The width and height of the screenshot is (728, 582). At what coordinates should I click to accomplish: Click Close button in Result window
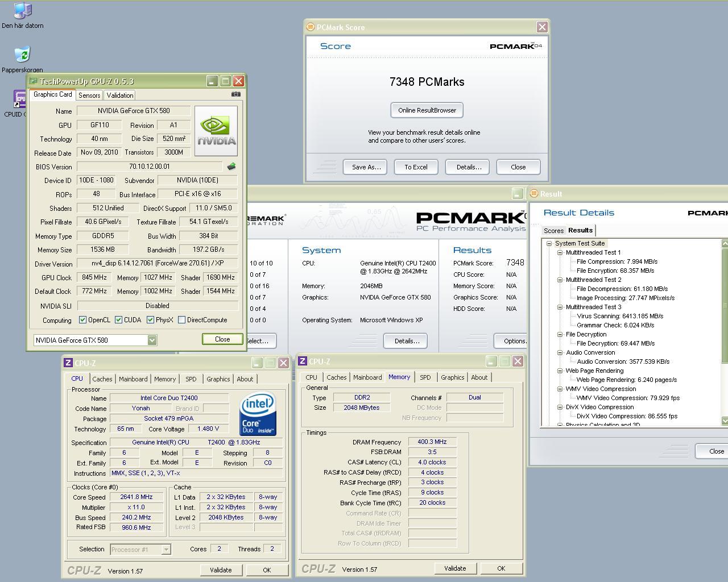point(712,451)
